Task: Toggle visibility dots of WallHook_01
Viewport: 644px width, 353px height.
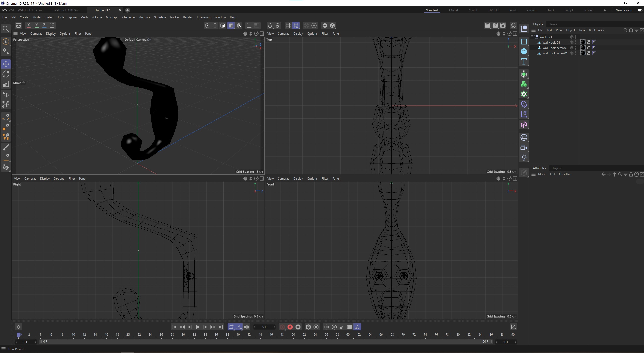Action: coord(575,42)
